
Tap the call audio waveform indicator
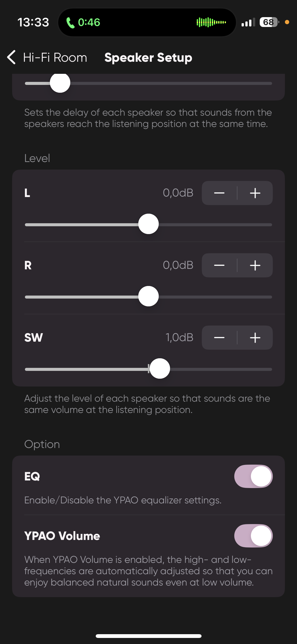[211, 22]
